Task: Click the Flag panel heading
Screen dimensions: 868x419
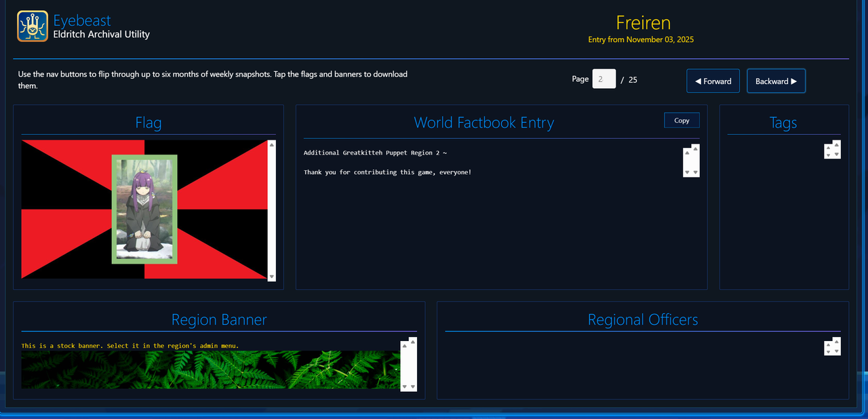Action: 149,123
